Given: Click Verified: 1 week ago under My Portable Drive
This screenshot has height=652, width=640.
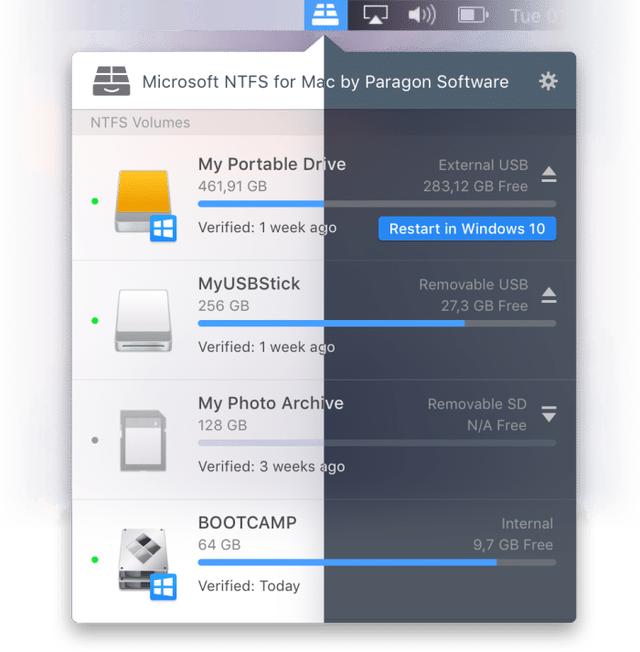Looking at the screenshot, I should tap(267, 227).
